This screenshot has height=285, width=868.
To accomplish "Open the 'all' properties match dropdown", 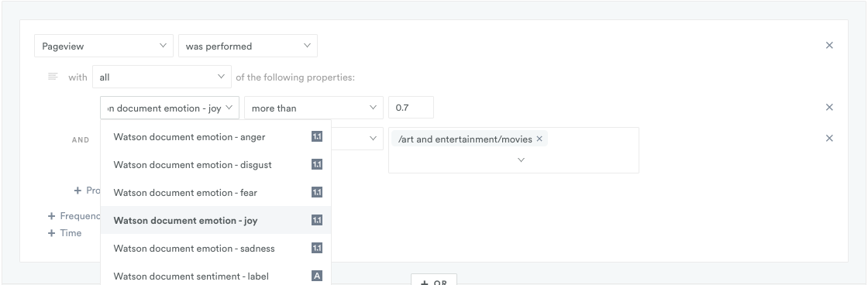I will pos(162,77).
